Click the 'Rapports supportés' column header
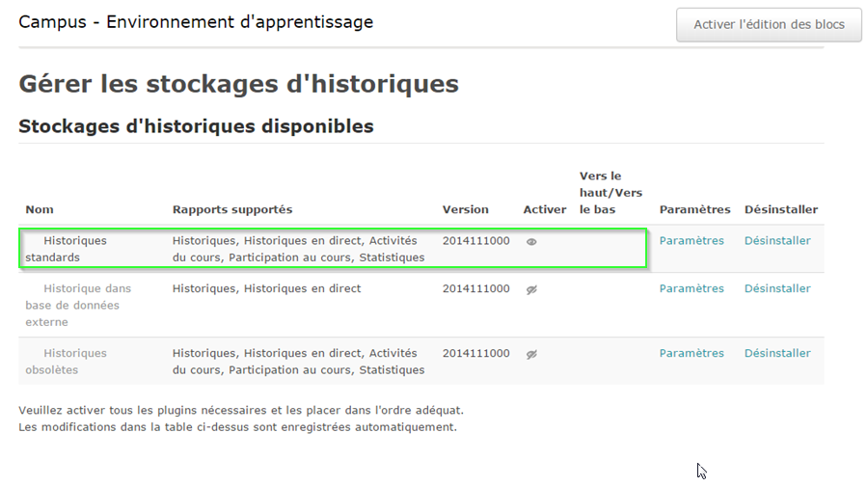The width and height of the screenshot is (868, 487). [231, 209]
